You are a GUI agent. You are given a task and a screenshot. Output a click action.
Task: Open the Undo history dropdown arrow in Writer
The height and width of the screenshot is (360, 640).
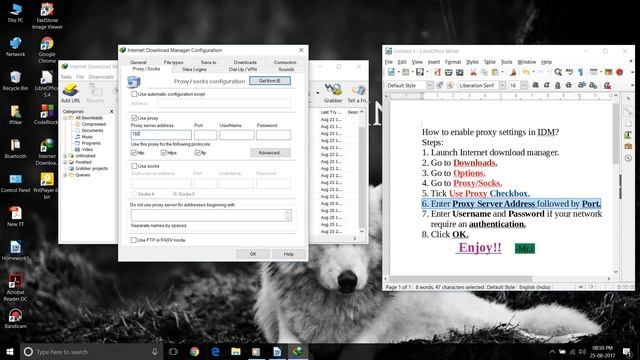pos(533,72)
